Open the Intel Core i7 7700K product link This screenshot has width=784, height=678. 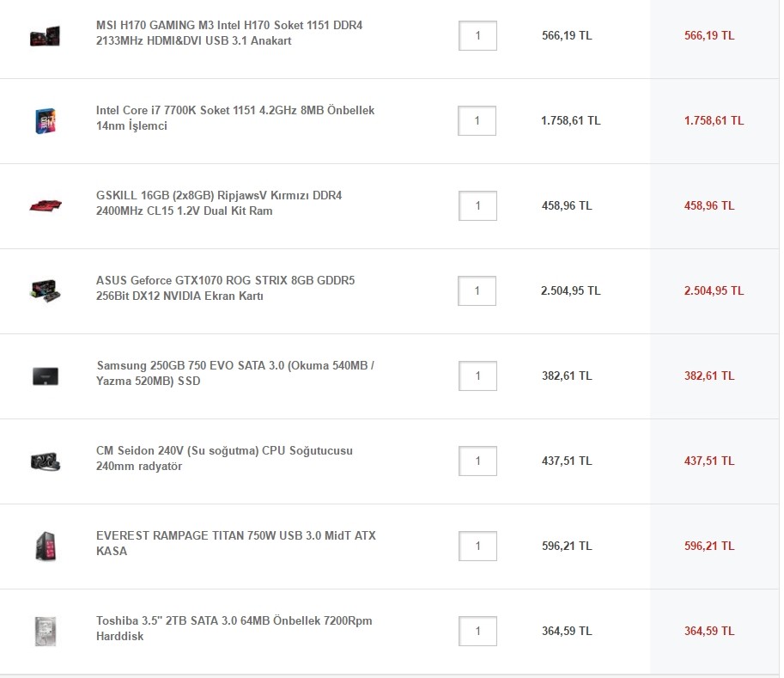click(235, 119)
